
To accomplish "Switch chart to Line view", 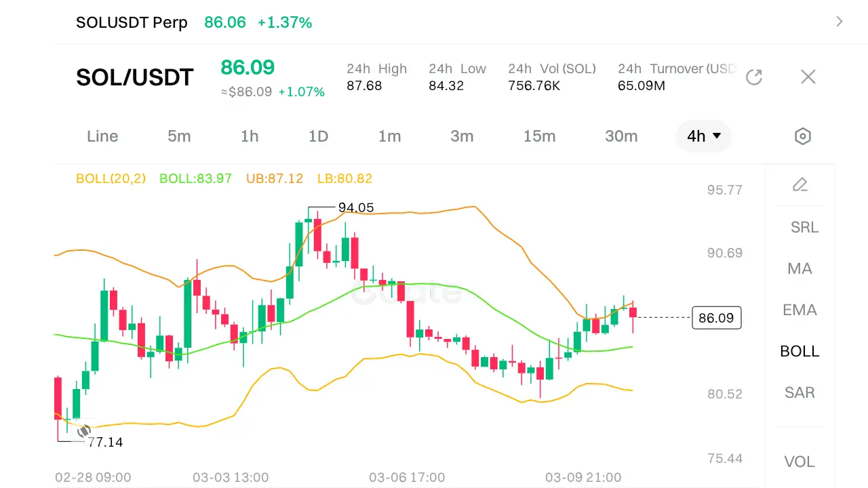I will (x=102, y=136).
